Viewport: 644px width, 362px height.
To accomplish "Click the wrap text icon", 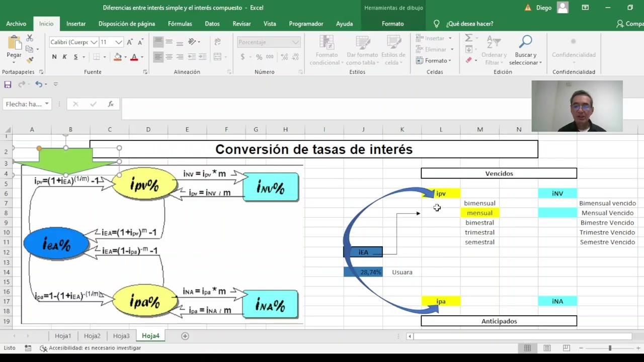I will 218,42.
